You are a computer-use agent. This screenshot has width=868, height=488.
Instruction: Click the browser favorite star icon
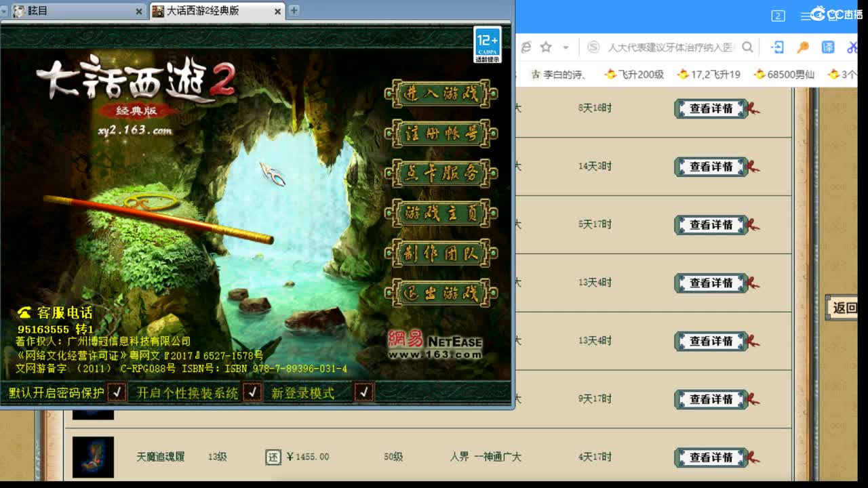pyautogui.click(x=546, y=47)
